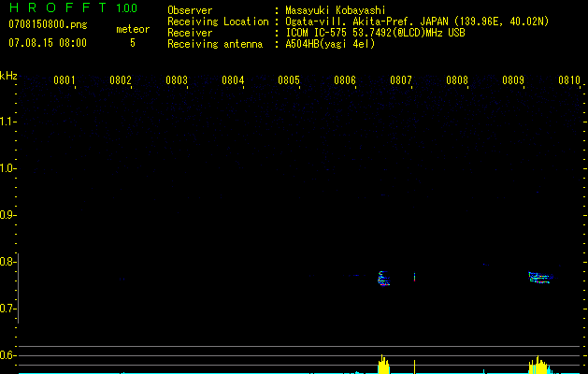The height and width of the screenshot is (374, 588).
Task: Click the Observer label
Action: pos(190,10)
